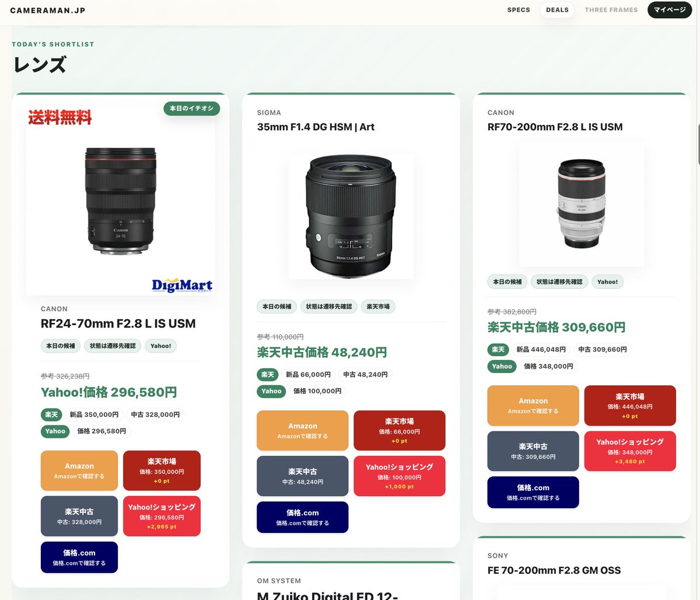This screenshot has height=600, width=700.
Task: Click the 本日のイチオシ badge
Action: (x=191, y=109)
